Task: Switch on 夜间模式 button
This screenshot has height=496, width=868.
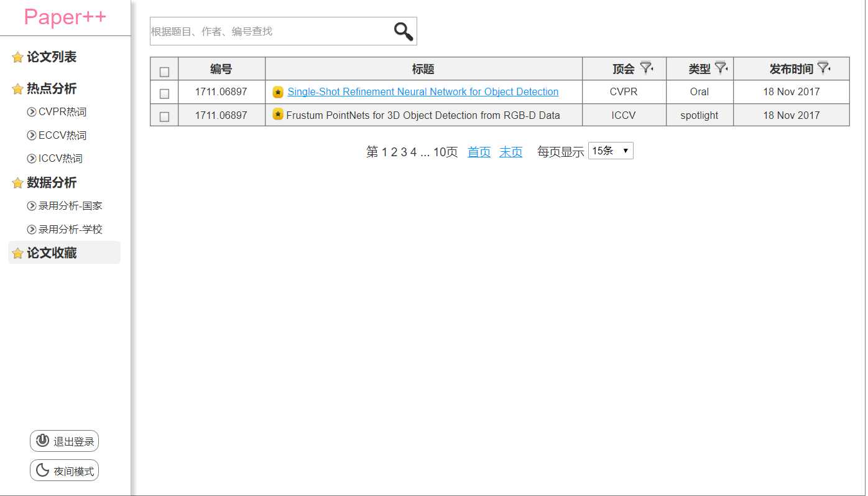Action: click(64, 470)
